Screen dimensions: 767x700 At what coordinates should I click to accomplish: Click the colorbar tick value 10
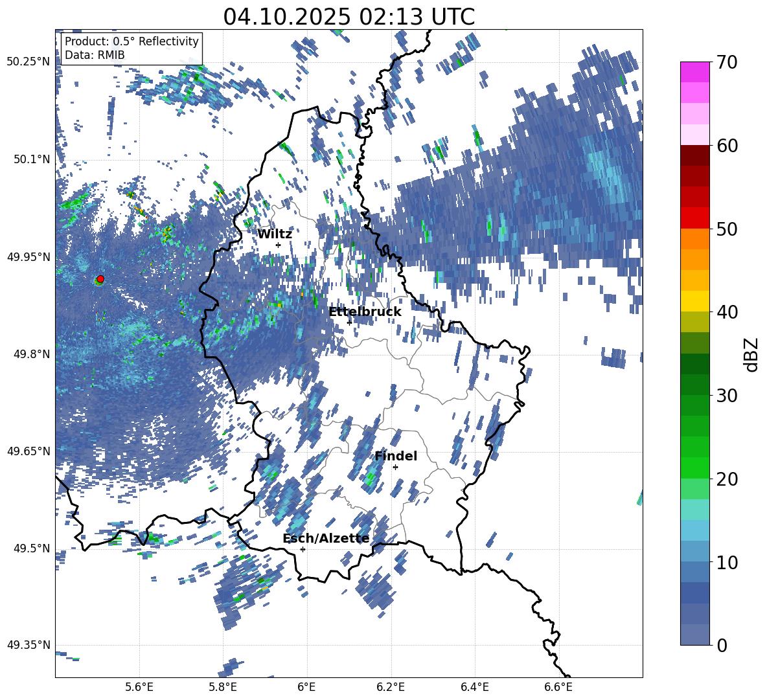[727, 562]
